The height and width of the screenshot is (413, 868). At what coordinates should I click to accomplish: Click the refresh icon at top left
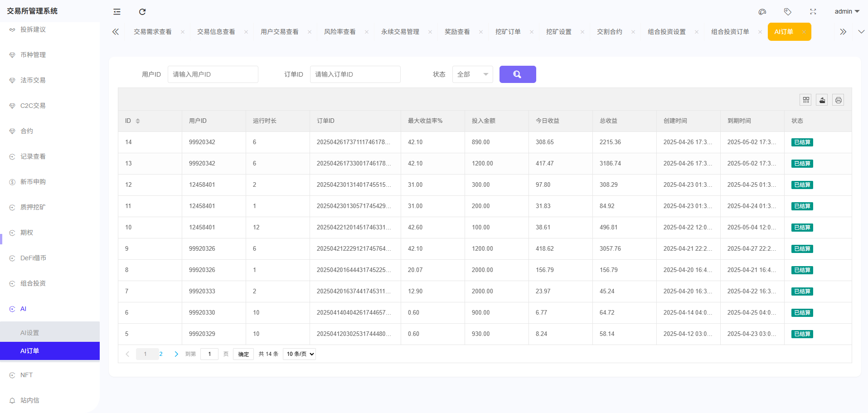(142, 12)
